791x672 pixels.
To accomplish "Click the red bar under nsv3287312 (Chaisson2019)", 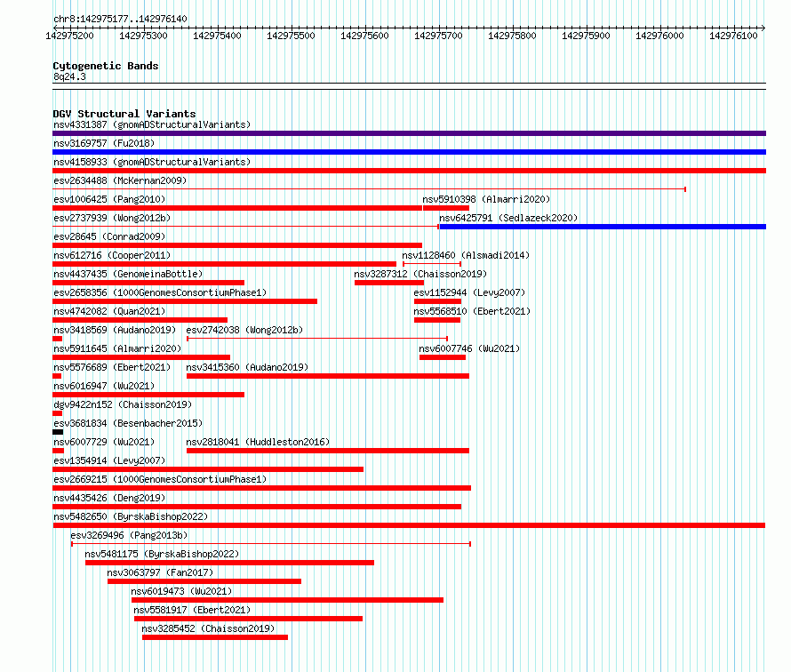I will [389, 283].
